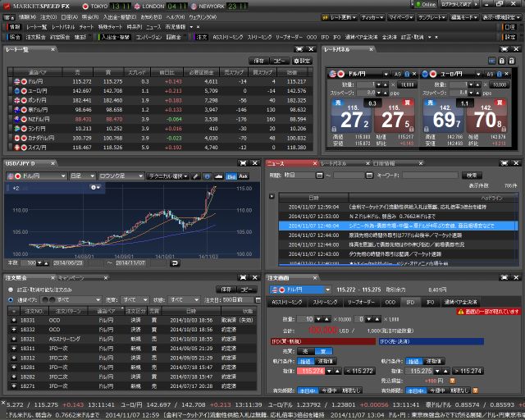Click the mountain-shaped area chart icon
This screenshot has width=525, height=420.
pyautogui.click(x=219, y=176)
